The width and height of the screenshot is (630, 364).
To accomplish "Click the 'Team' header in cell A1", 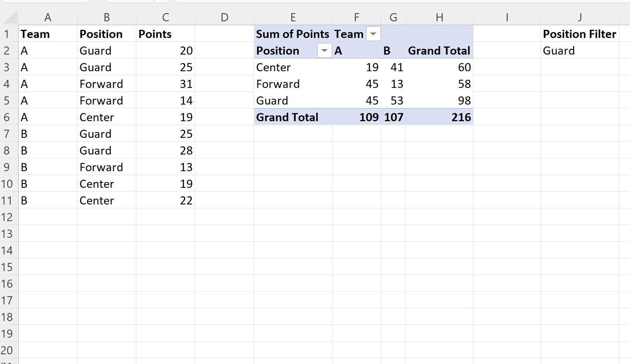I will click(x=35, y=34).
